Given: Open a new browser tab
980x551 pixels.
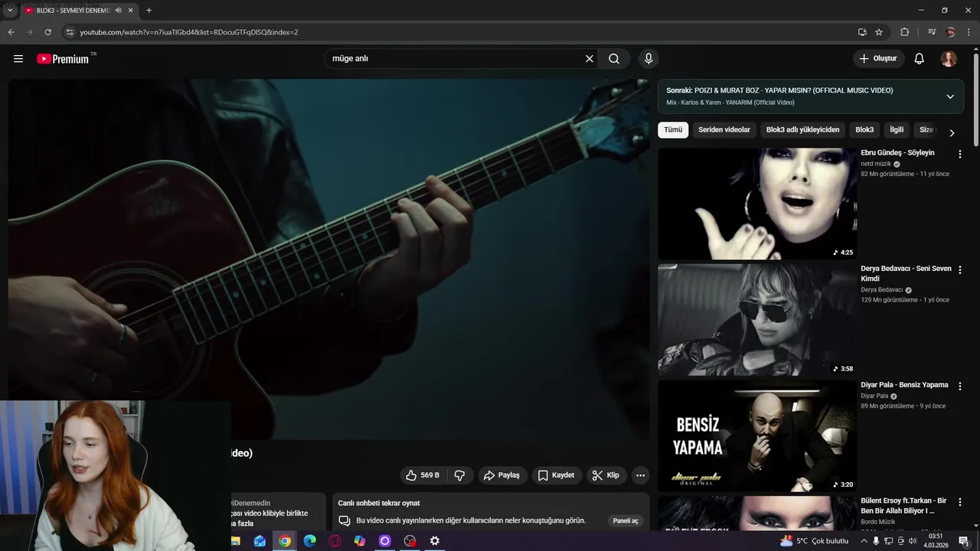Looking at the screenshot, I should tap(149, 11).
